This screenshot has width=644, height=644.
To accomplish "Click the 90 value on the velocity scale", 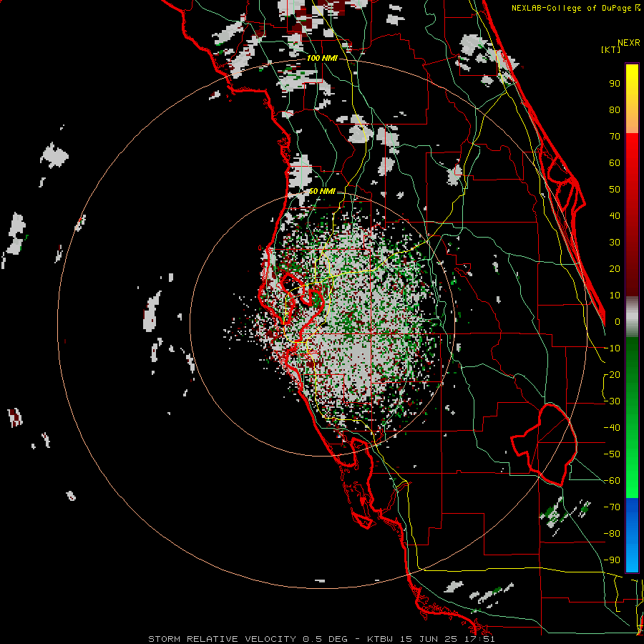I will [615, 84].
